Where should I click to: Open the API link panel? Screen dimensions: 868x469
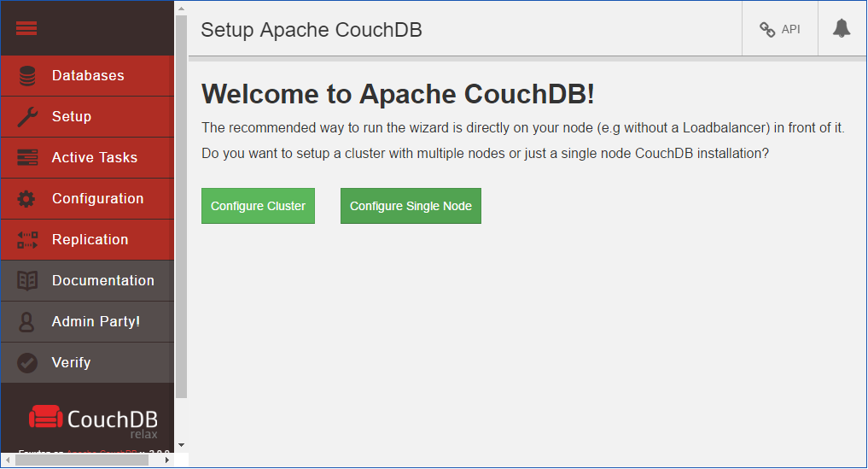pos(780,29)
